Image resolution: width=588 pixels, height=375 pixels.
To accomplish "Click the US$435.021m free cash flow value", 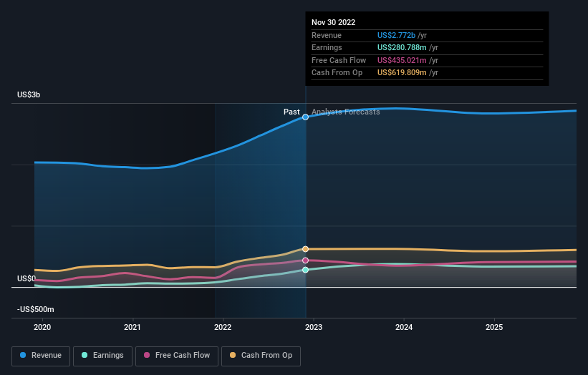I will (x=402, y=60).
